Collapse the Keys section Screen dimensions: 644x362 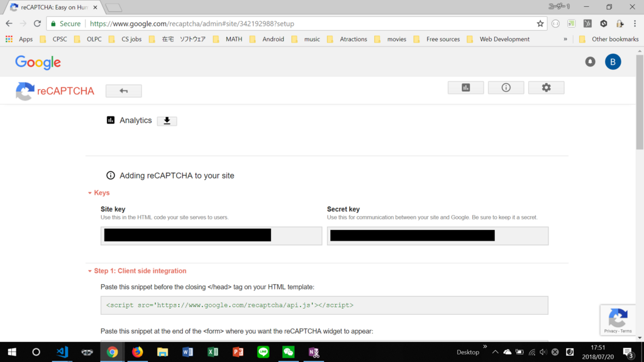tap(99, 192)
